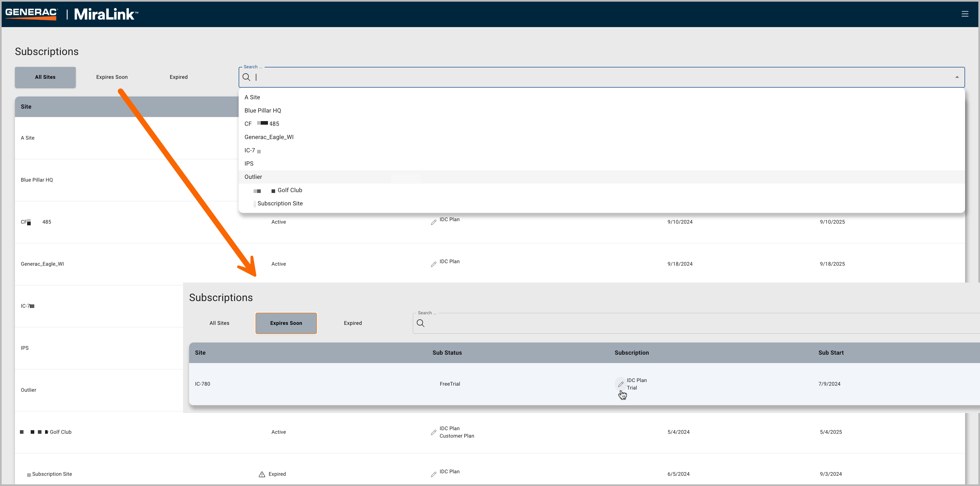The width and height of the screenshot is (980, 486).
Task: Choose Generac_Eagle_WI from dropdown list
Action: (x=601, y=137)
